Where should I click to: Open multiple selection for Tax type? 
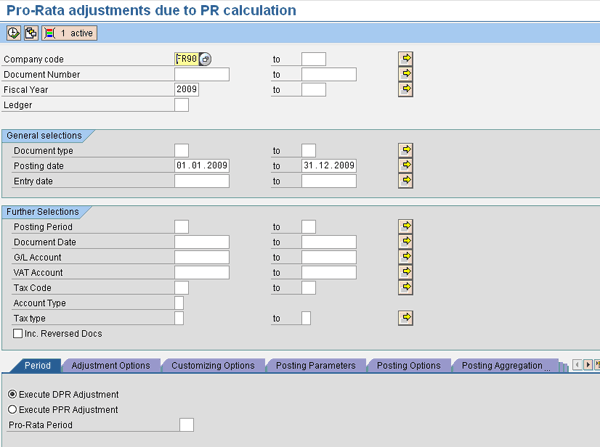click(x=406, y=318)
